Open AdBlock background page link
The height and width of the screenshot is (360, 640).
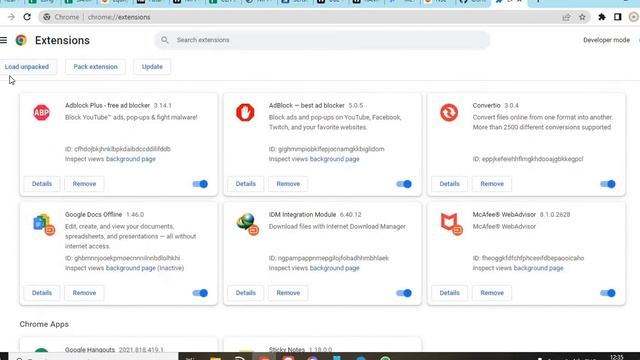(334, 159)
